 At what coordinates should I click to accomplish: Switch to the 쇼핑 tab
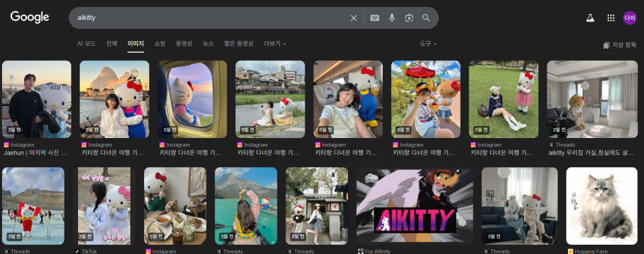160,43
